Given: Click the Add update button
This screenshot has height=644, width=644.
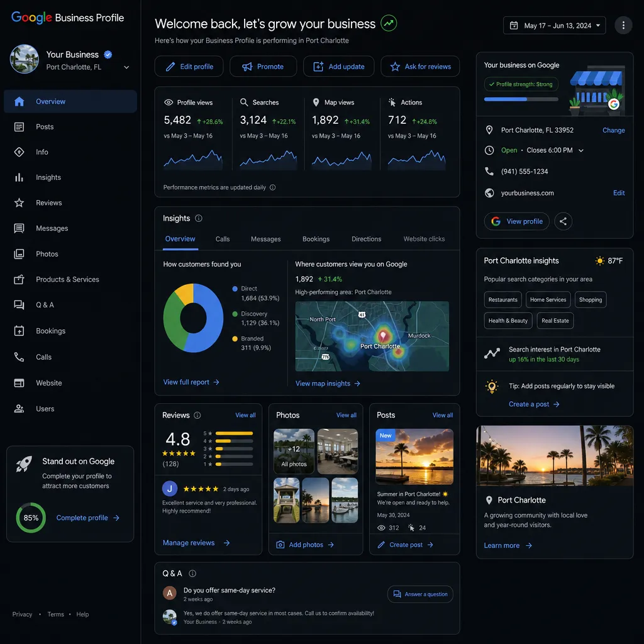Looking at the screenshot, I should coord(339,67).
